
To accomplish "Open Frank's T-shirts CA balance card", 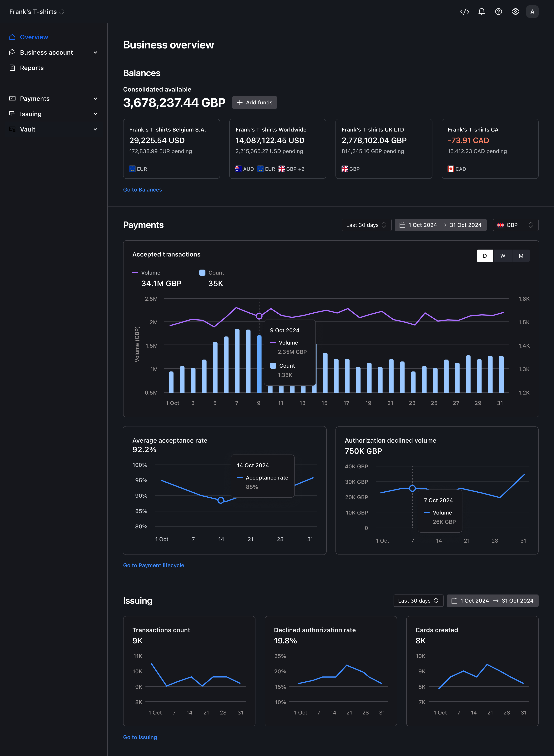I will (x=490, y=149).
